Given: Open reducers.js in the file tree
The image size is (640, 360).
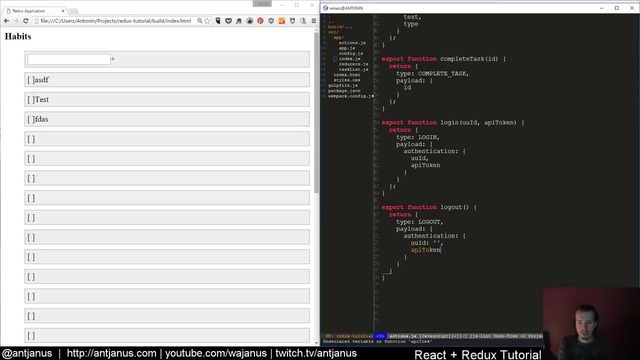Looking at the screenshot, I should click(353, 64).
